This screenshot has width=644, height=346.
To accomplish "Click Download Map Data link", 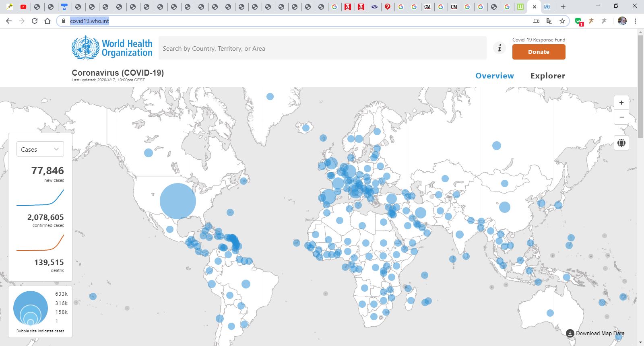I will pos(595,333).
